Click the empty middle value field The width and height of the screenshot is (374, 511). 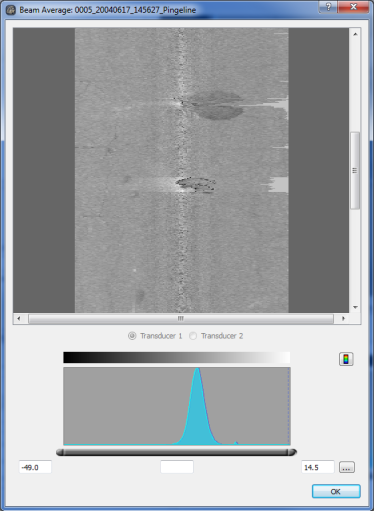pos(177,467)
